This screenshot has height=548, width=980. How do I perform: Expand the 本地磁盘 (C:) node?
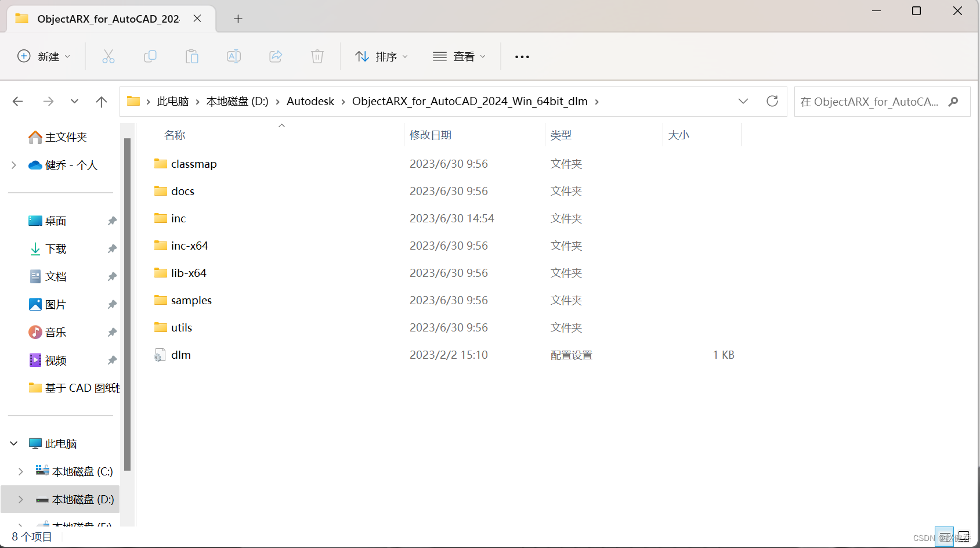point(21,471)
